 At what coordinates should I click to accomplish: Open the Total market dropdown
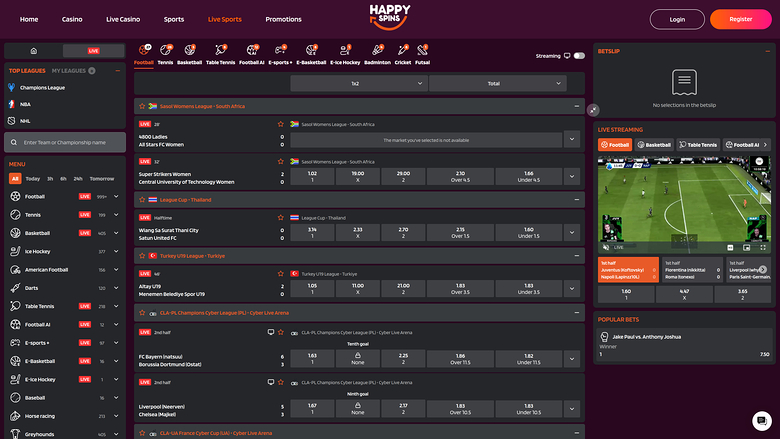[x=497, y=84]
